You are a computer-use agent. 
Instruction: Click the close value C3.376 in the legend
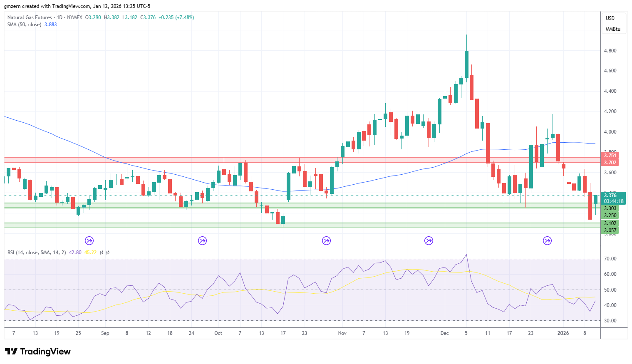[148, 17]
